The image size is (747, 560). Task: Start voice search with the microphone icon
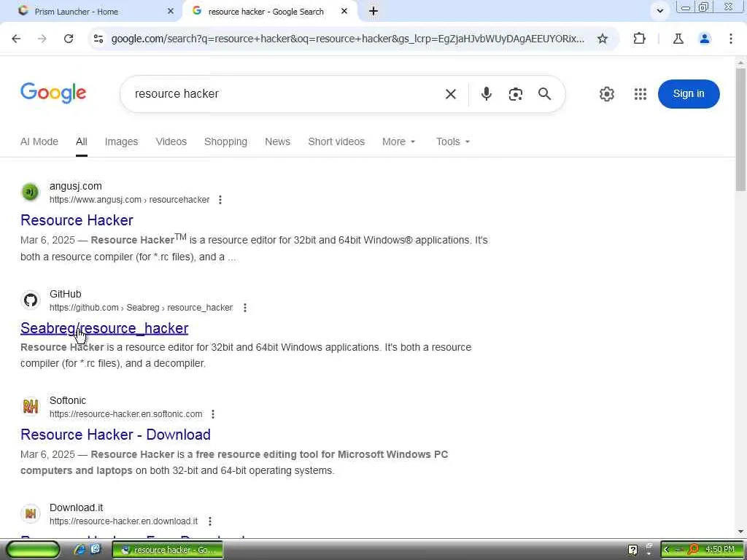486,94
